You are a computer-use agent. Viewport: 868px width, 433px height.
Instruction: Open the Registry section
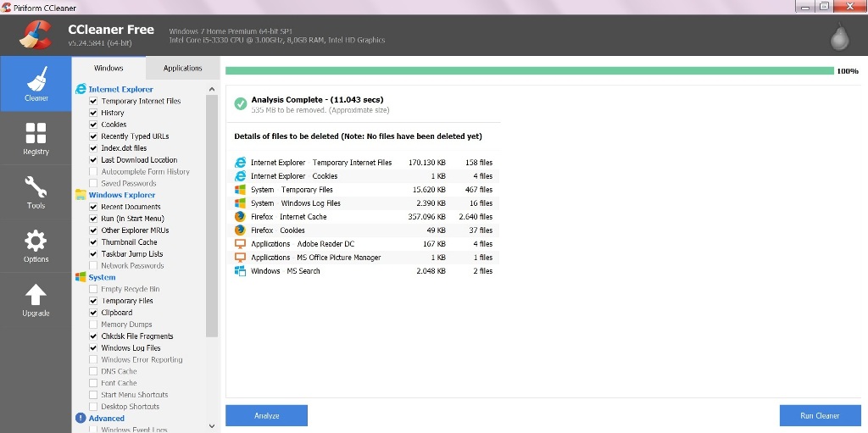click(36, 138)
